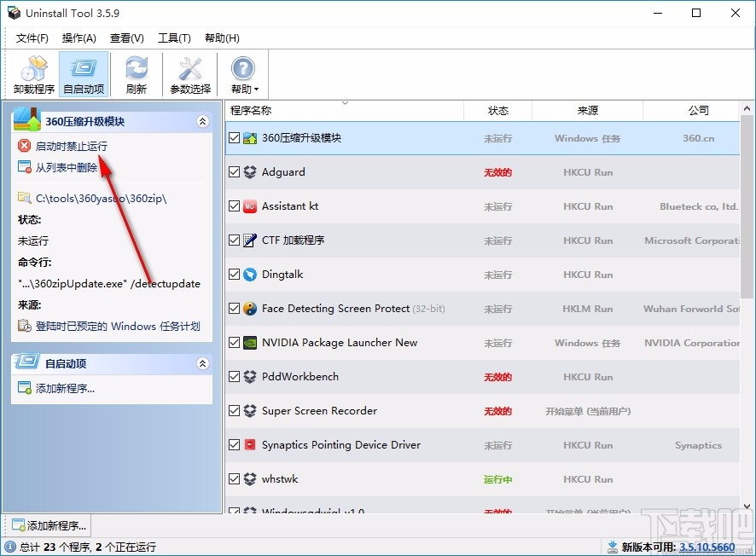The image size is (756, 556).
Task: Open the 登陆时已预定的 Windows 任务计划 icon
Action: [x=24, y=324]
